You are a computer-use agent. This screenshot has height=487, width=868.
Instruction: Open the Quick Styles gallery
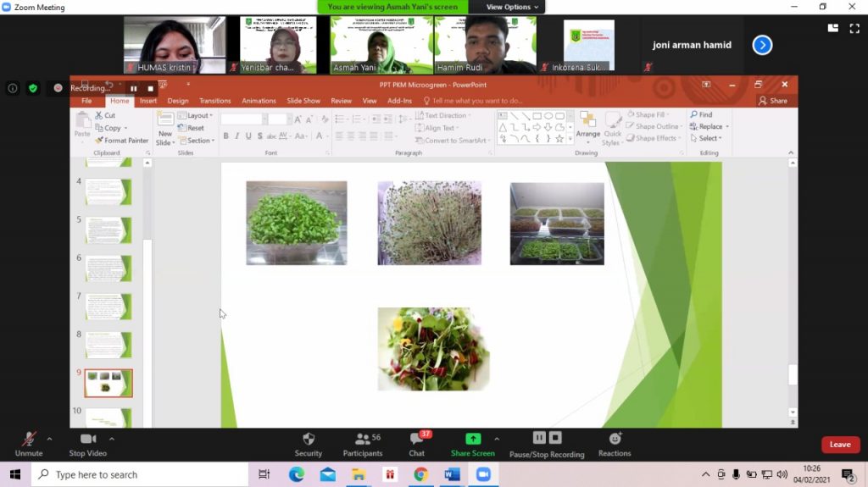coord(612,129)
